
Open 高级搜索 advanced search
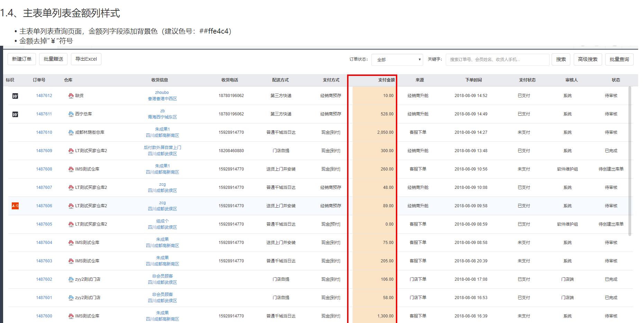[x=588, y=59]
